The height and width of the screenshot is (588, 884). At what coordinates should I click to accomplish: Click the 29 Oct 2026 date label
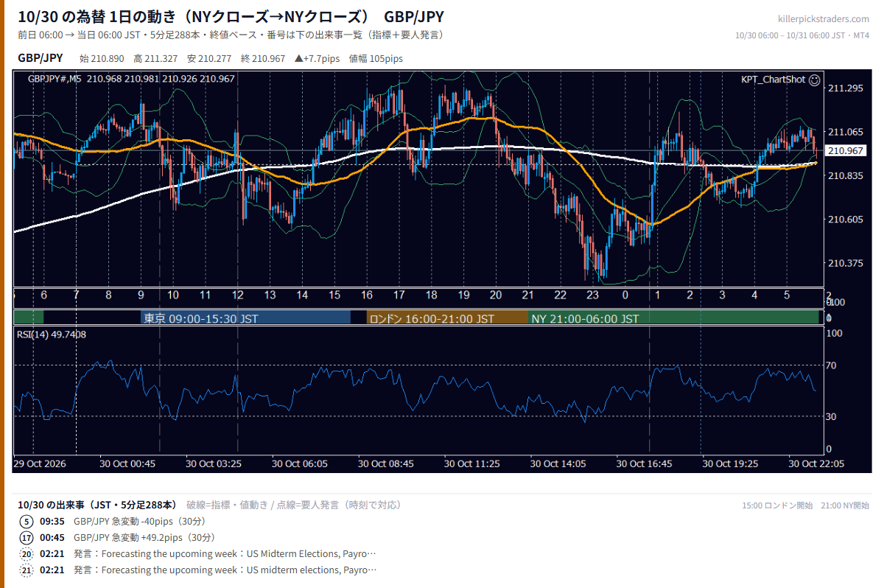[x=39, y=464]
